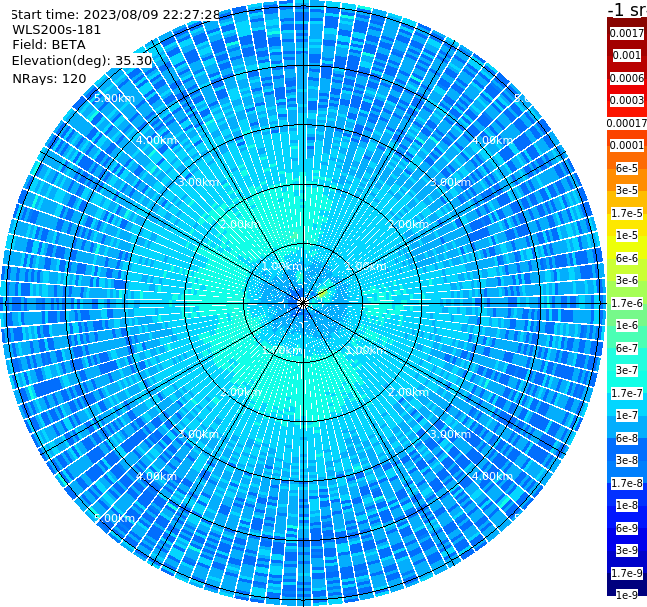Click the 1.7e-9 colorbar label
This screenshot has height=607, width=647.
pyautogui.click(x=627, y=573)
